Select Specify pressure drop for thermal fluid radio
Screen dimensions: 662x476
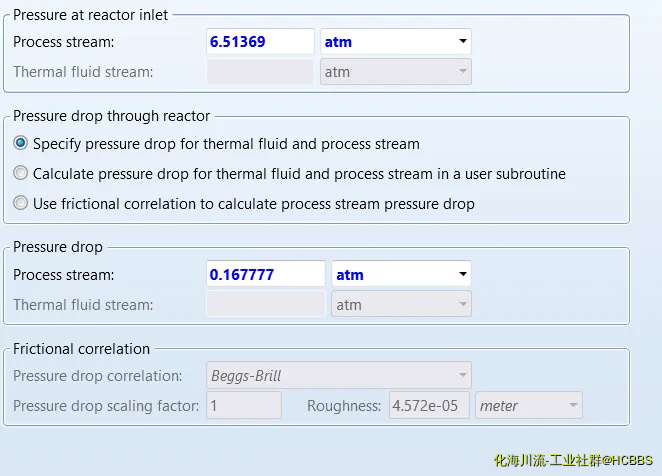tap(20, 143)
